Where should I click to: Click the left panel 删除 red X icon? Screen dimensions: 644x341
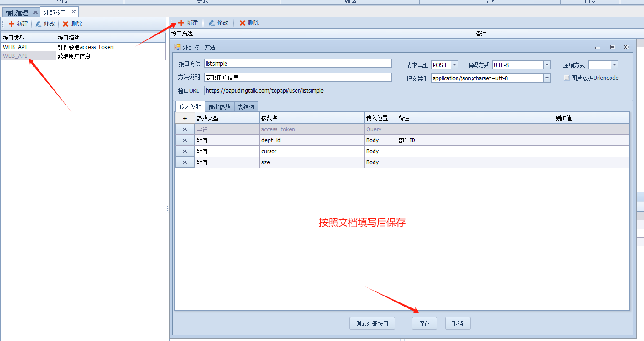coord(66,24)
